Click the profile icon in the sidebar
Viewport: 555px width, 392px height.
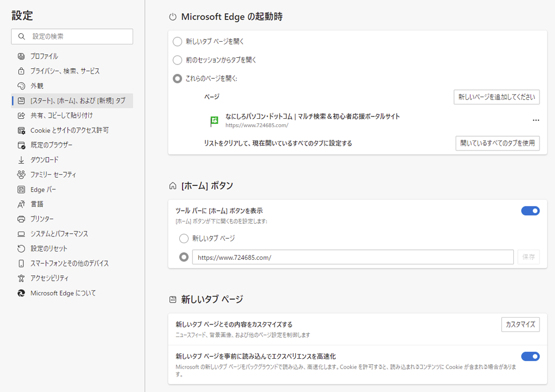pos(21,56)
